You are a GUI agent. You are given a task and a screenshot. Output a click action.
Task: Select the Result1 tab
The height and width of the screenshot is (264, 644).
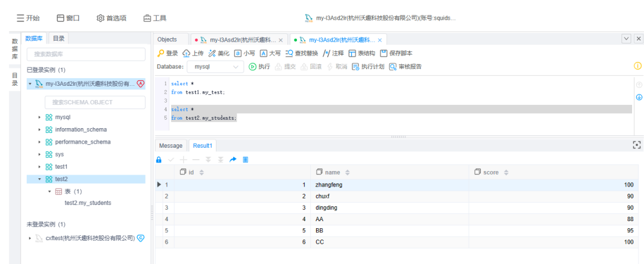[x=203, y=145]
